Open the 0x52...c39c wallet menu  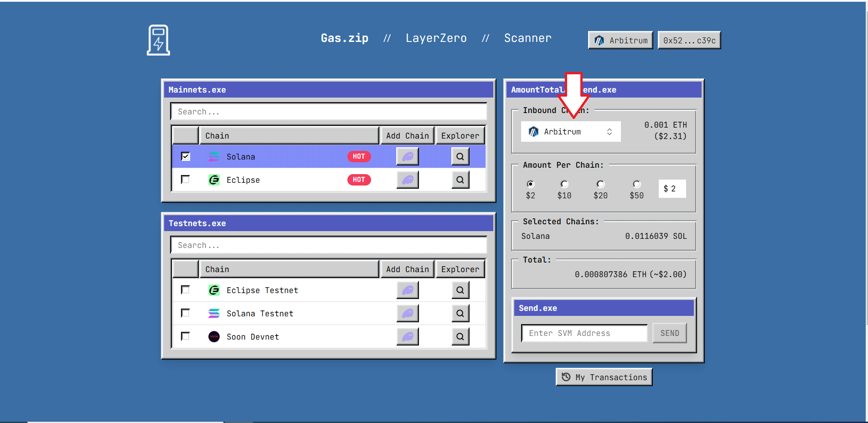[x=689, y=40]
